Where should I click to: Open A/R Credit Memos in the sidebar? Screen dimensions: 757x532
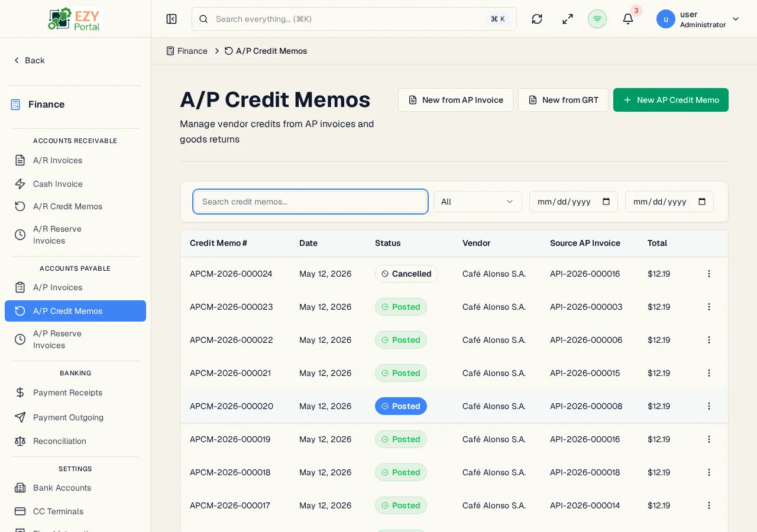pyautogui.click(x=75, y=206)
